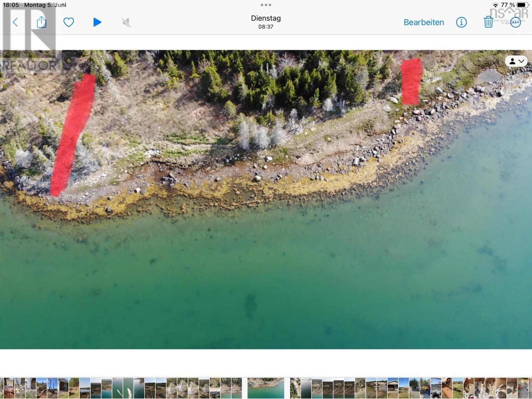Tap the aerial coastline photo to hide controls
The height and width of the screenshot is (399, 532).
click(x=266, y=233)
